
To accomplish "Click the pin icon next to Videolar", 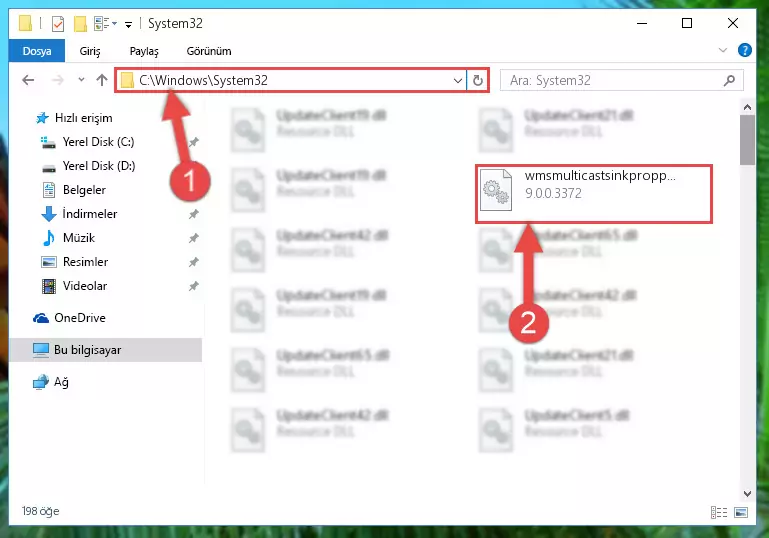I will click(x=194, y=286).
